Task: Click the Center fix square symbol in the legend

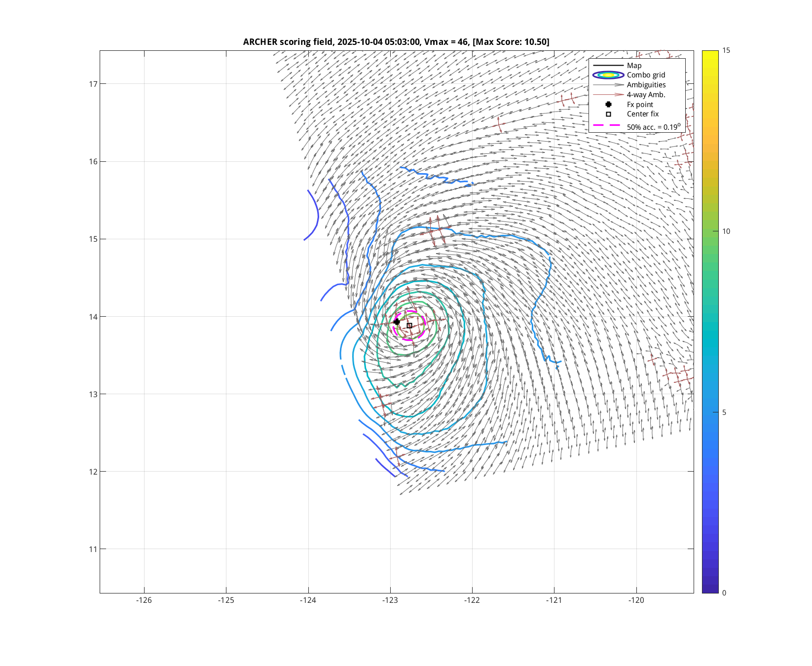Action: 608,114
